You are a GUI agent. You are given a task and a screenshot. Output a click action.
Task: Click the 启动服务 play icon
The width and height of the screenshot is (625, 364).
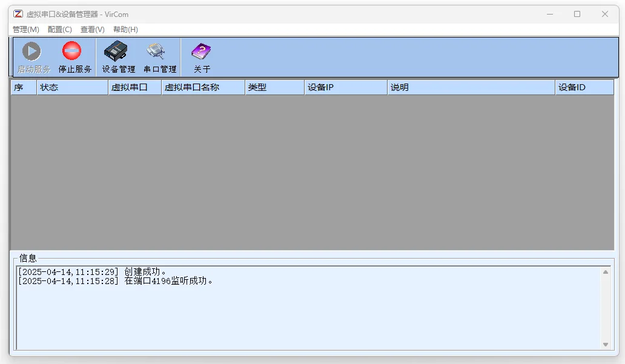[x=32, y=51]
